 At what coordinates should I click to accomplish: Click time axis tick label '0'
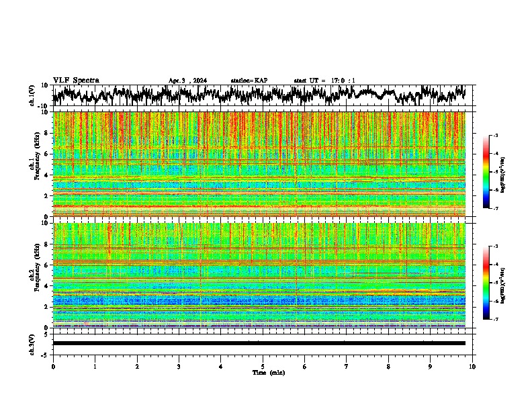[x=53, y=367]
